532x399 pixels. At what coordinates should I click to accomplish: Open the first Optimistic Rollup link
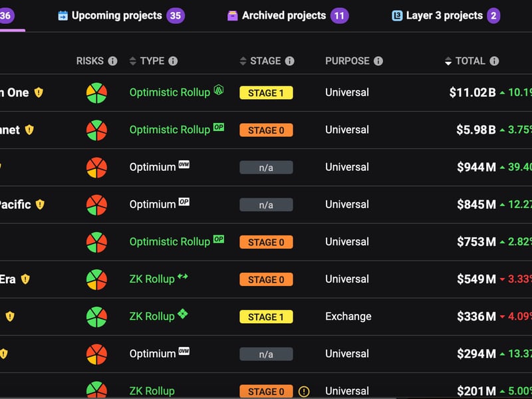(x=170, y=92)
